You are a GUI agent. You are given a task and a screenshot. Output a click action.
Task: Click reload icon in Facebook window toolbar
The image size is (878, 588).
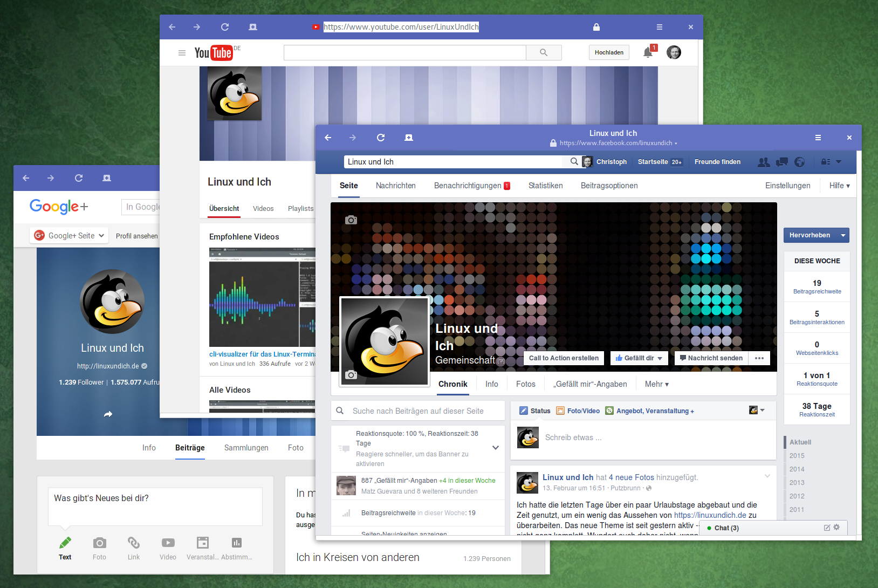pos(381,138)
